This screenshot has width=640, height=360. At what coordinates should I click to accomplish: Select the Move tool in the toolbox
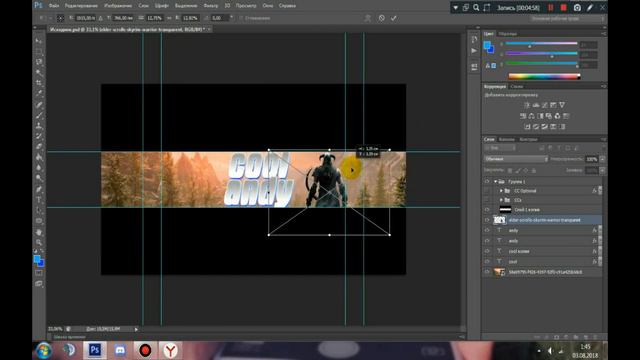click(x=39, y=41)
